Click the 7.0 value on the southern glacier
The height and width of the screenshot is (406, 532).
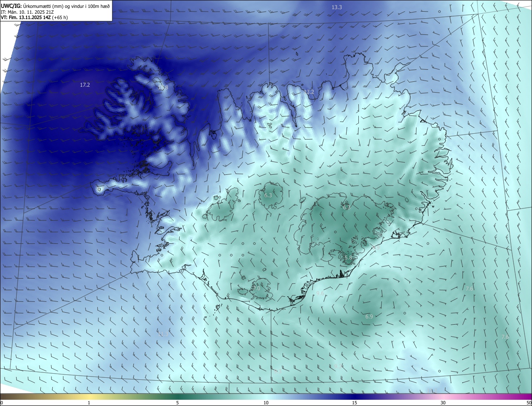256,289
